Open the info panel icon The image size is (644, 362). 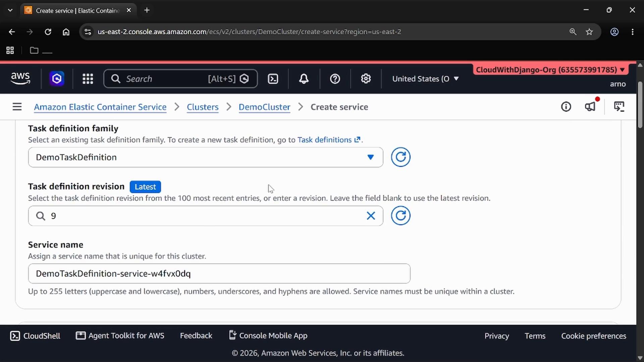point(566,107)
